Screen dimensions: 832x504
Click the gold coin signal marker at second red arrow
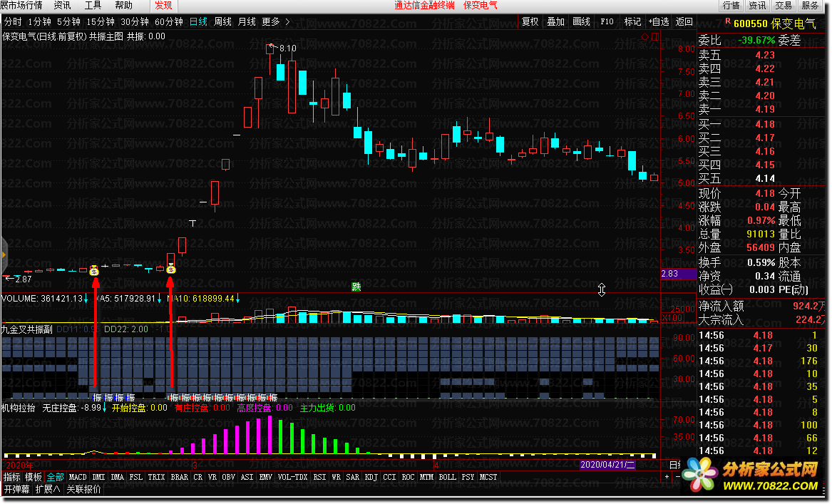click(x=171, y=269)
